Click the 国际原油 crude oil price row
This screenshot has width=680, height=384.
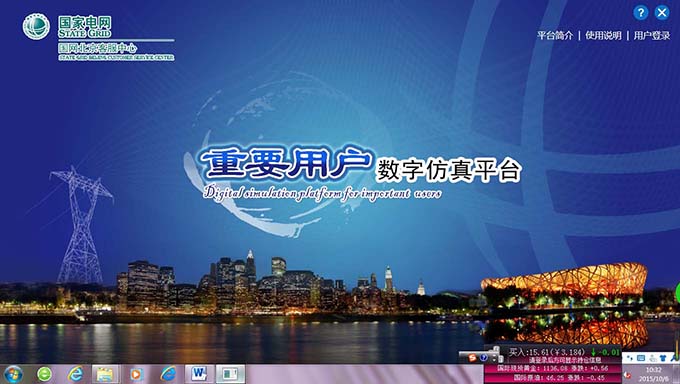pyautogui.click(x=552, y=377)
